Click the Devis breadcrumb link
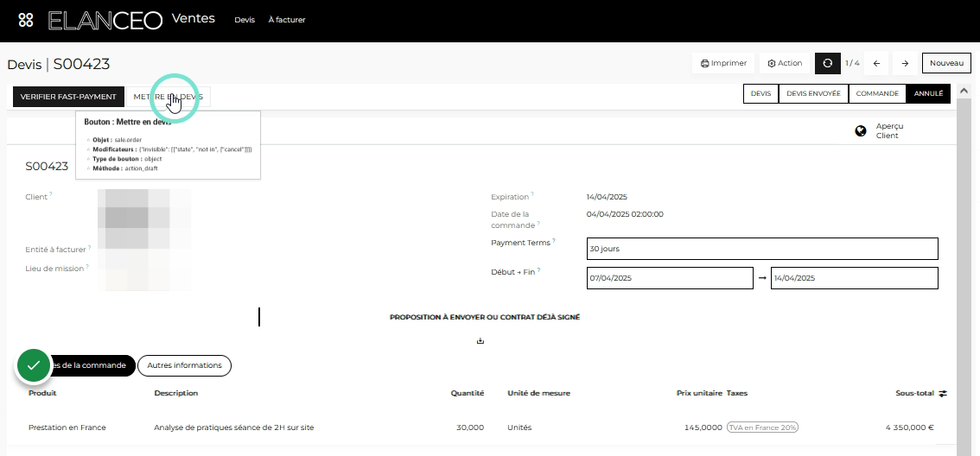Image resolution: width=980 pixels, height=456 pixels. pyautogui.click(x=24, y=64)
